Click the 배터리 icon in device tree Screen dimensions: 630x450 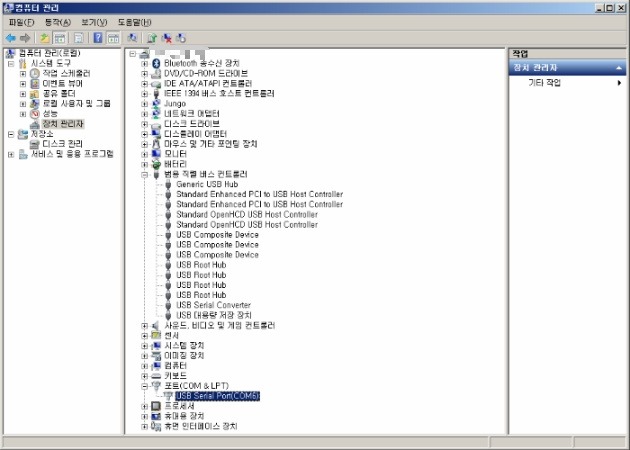tap(156, 164)
